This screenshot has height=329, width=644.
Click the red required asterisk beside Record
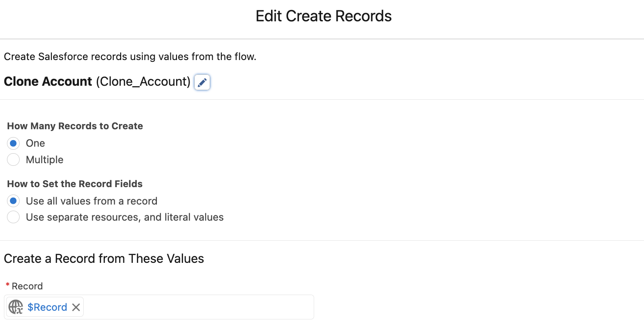point(7,285)
